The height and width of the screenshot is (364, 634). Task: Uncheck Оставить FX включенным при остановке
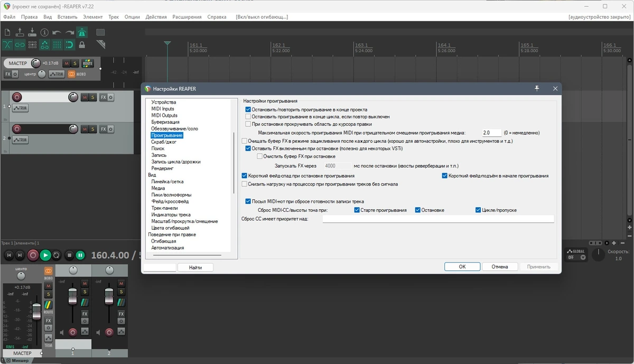tap(248, 149)
